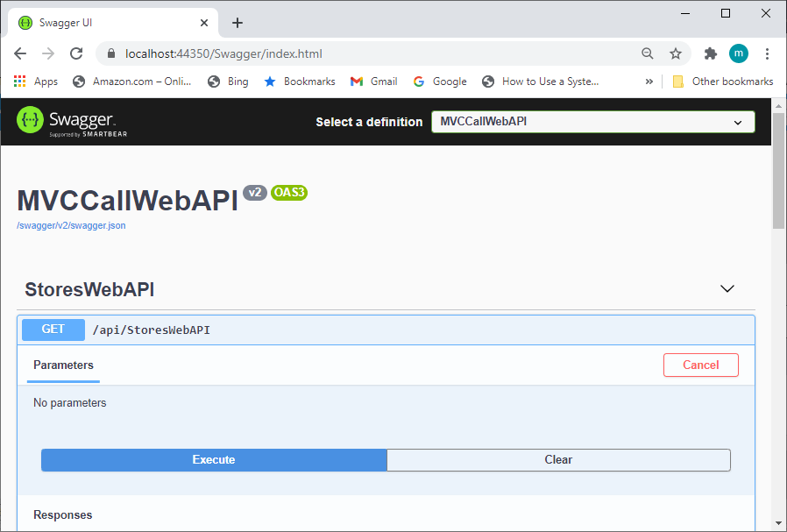Click the Cancel button
The height and width of the screenshot is (532, 787).
pos(700,365)
